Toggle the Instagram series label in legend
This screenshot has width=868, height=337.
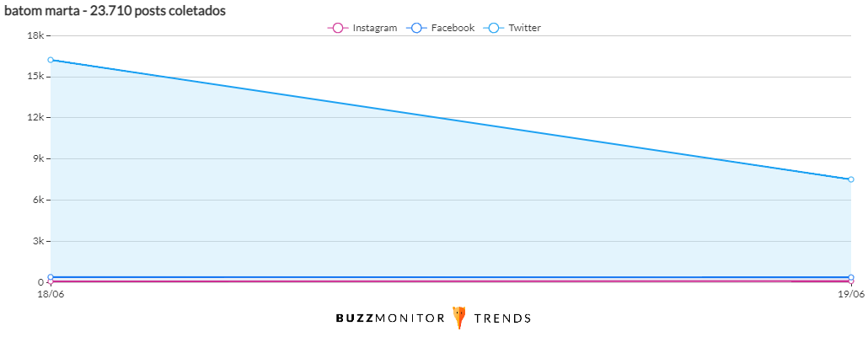point(374,28)
